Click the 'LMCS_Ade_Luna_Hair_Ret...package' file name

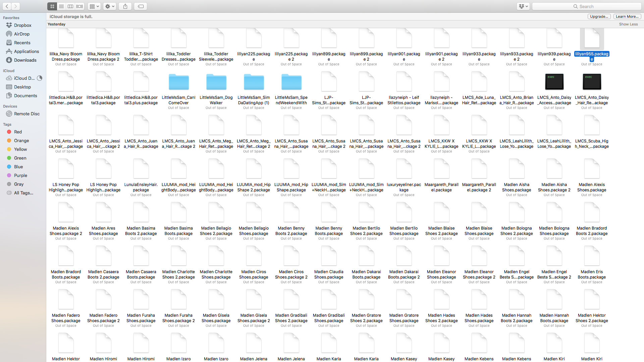479,100
